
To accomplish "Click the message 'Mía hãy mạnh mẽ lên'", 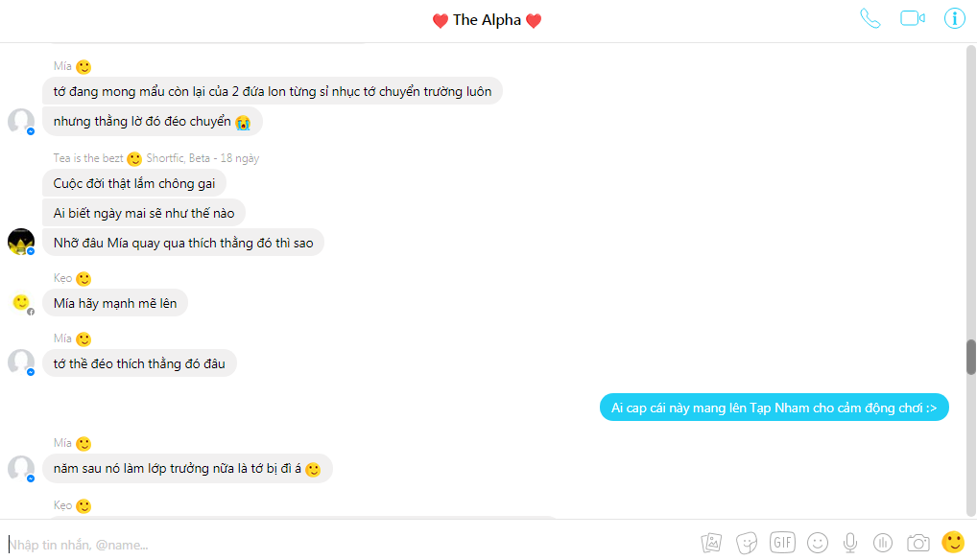I will click(x=115, y=303).
